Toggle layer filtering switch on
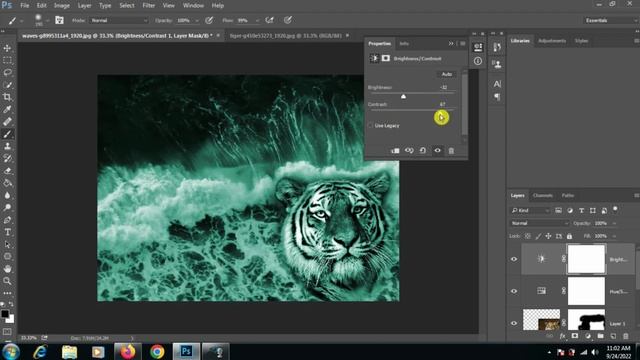This screenshot has height=360, width=640. [x=616, y=210]
